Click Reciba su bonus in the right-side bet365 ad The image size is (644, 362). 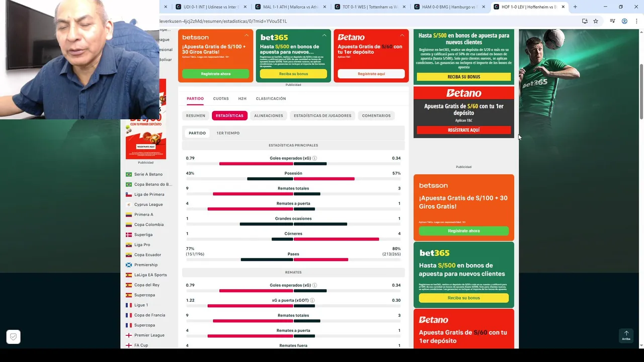[x=464, y=298]
